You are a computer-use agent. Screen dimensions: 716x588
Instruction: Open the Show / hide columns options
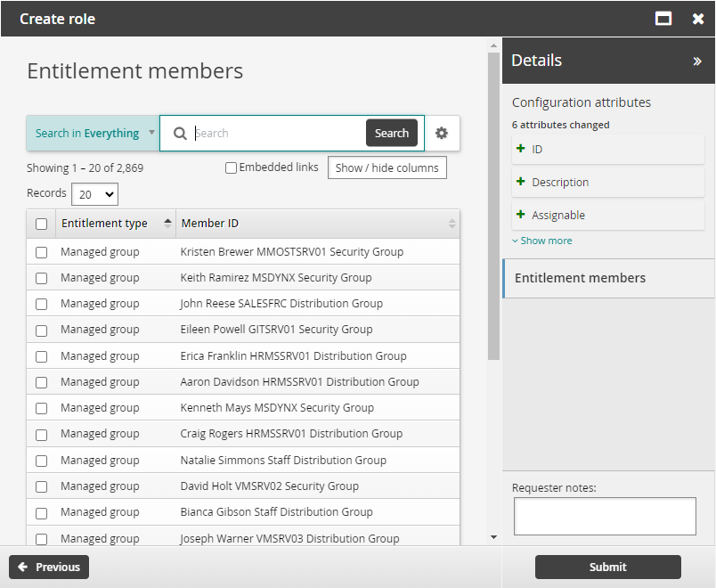386,167
